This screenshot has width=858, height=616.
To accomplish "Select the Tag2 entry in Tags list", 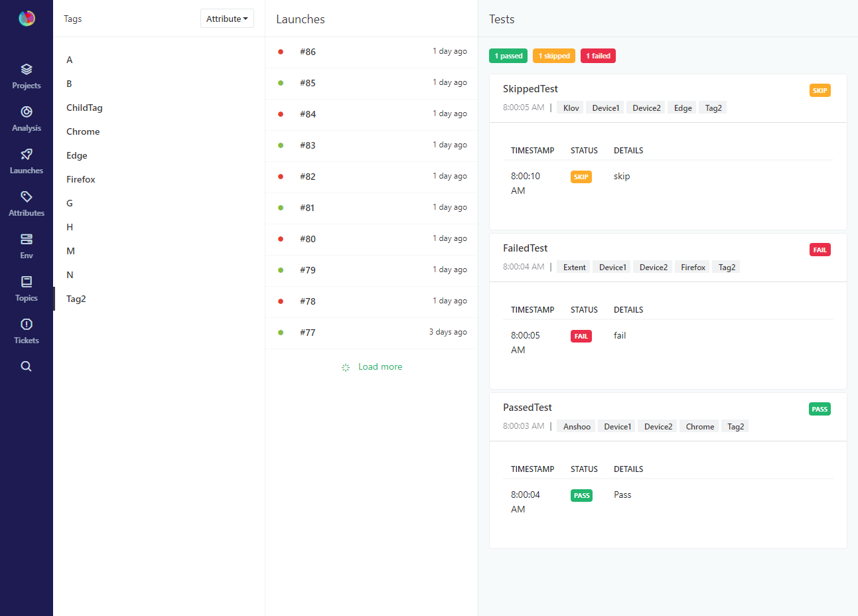I will (x=159, y=299).
